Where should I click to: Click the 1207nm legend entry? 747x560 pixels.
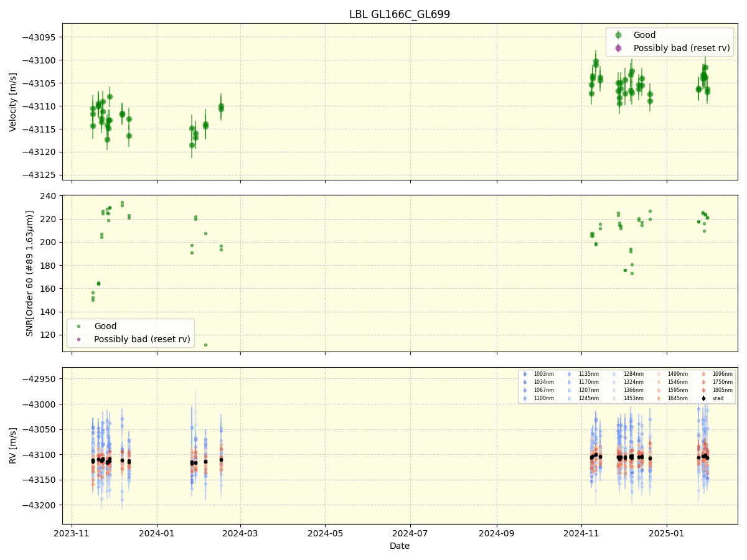[x=588, y=390]
